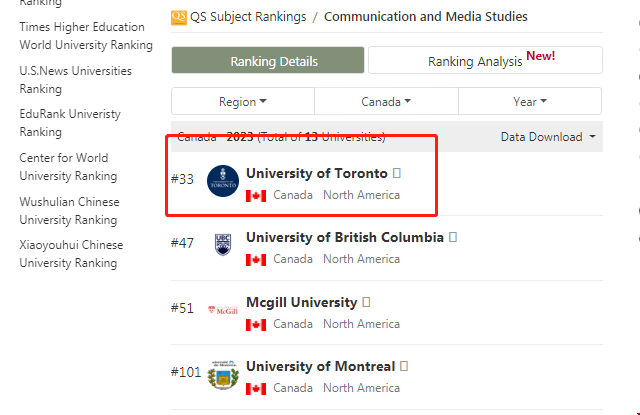Click the McGill University logo
Screen dimensions: 640x415
point(222,310)
